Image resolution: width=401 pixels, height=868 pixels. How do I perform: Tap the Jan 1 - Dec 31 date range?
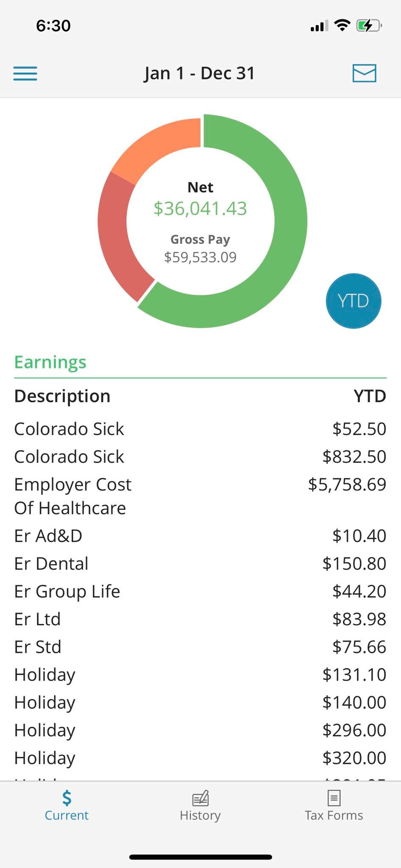tap(200, 73)
